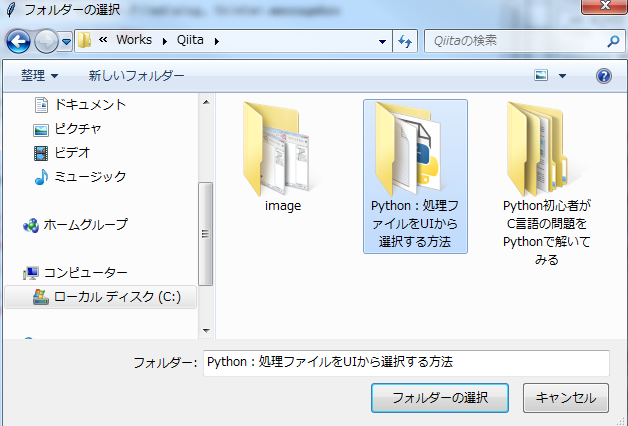Click the folder icon in the address bar
Viewport: 628px width, 426px height.
[85, 40]
